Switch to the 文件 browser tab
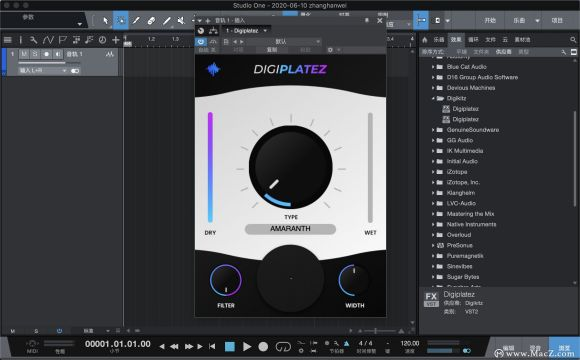The height and width of the screenshot is (360, 580). (490, 40)
